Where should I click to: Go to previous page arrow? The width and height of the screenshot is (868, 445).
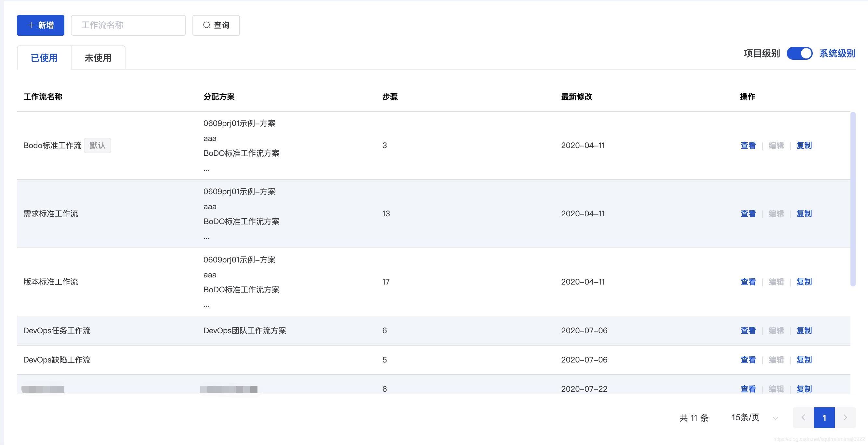[803, 418]
